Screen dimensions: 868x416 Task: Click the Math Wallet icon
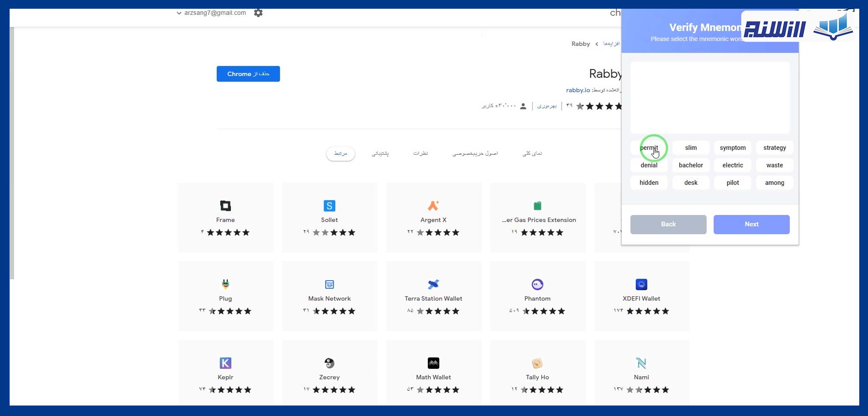[434, 363]
